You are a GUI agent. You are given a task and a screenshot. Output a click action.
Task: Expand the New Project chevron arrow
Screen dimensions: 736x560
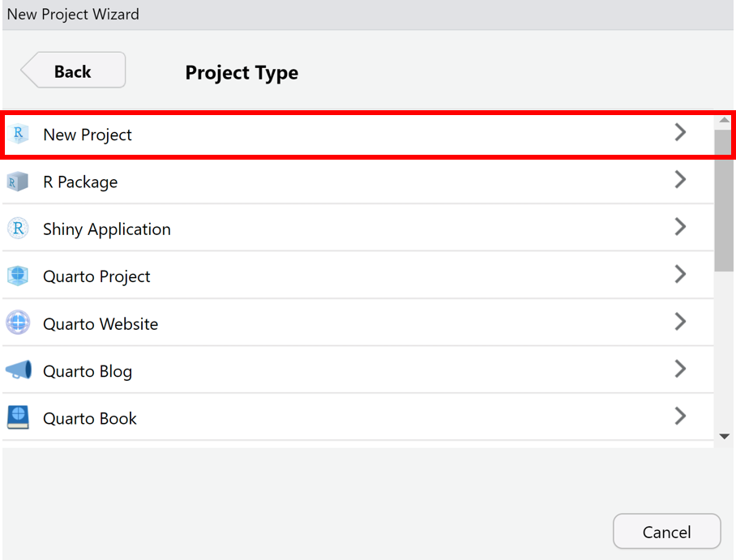pos(680,133)
